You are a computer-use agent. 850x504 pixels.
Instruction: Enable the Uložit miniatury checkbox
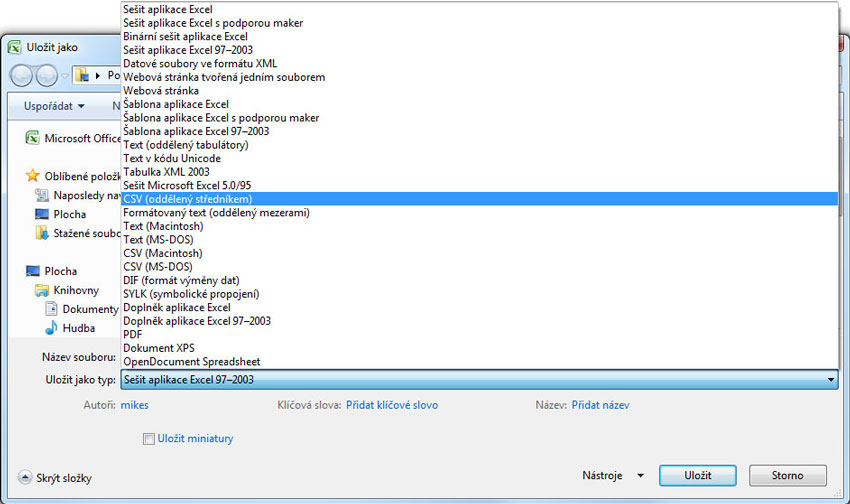[149, 439]
